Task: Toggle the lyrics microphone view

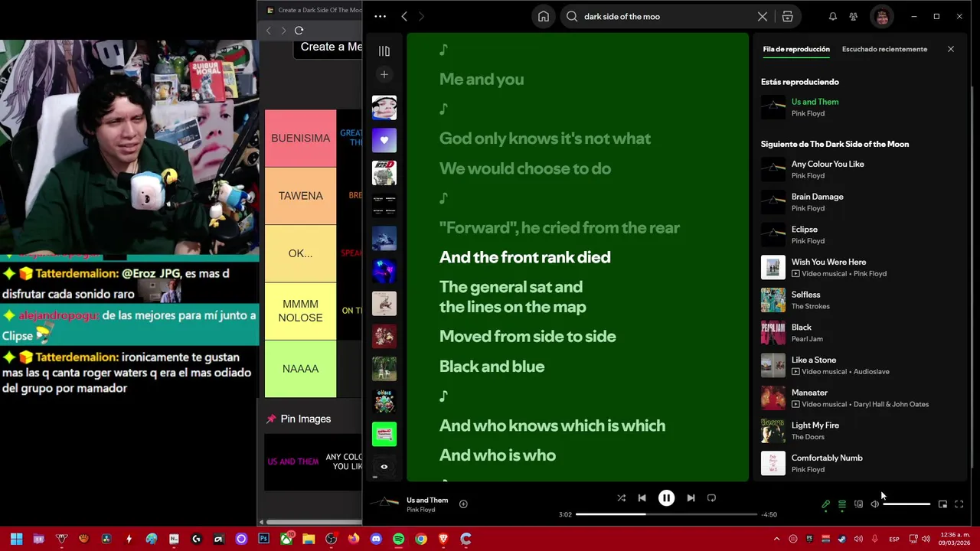Action: (x=825, y=504)
